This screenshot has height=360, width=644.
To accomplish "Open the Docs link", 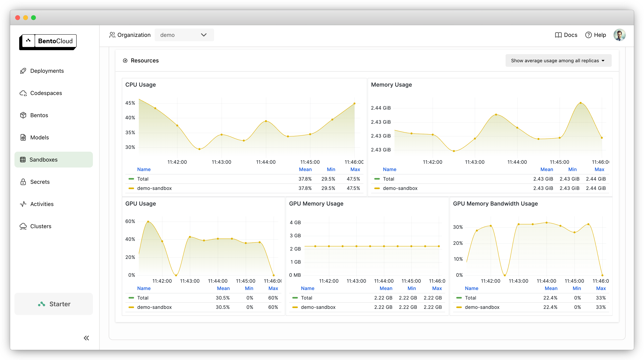I will click(566, 35).
